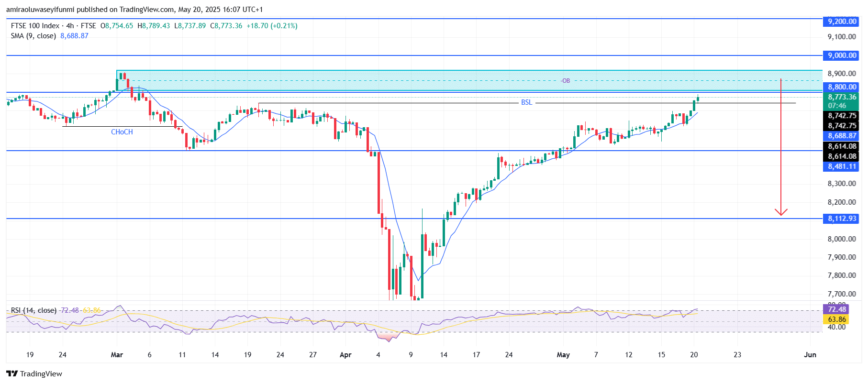
Task: Click the 8,200.00 price axis tick
Action: [x=842, y=202]
